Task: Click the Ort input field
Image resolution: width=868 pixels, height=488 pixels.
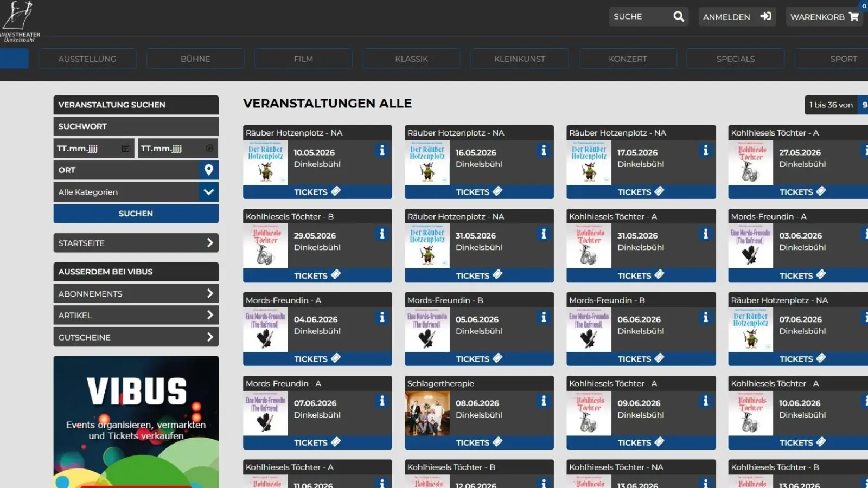Action: 126,170
